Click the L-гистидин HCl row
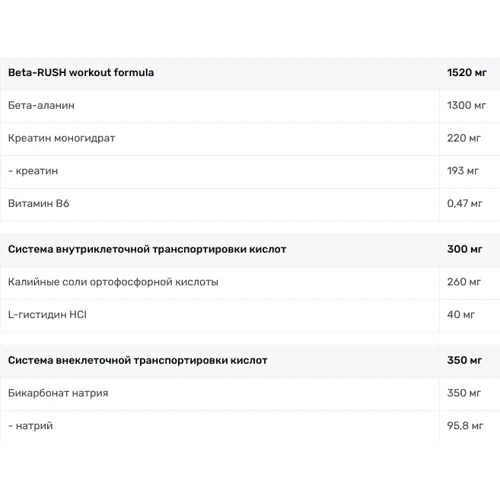This screenshot has height=500, width=500. (x=250, y=315)
